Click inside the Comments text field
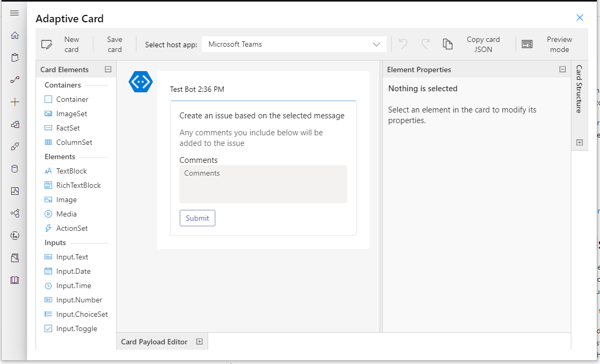Screen dimensions: 600x364 263,185
